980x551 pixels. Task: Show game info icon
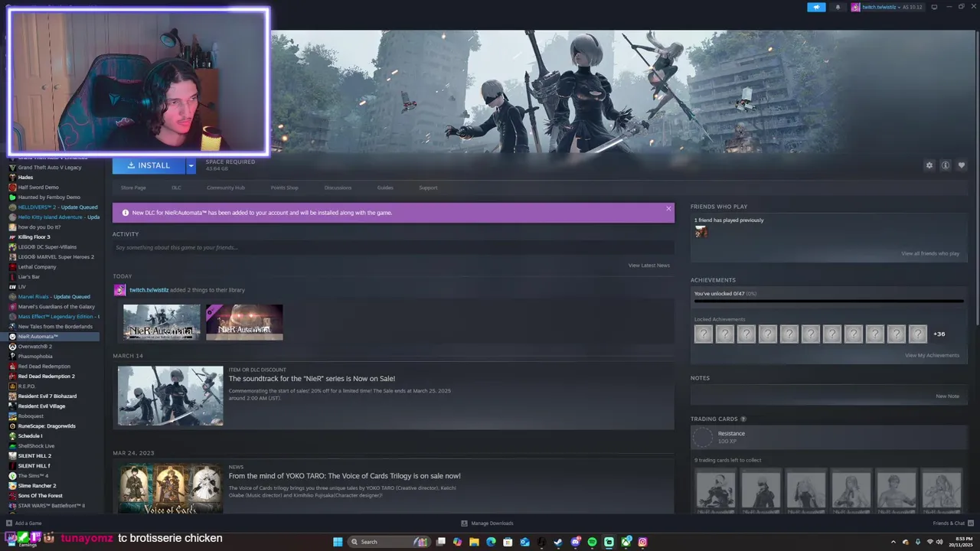point(946,165)
